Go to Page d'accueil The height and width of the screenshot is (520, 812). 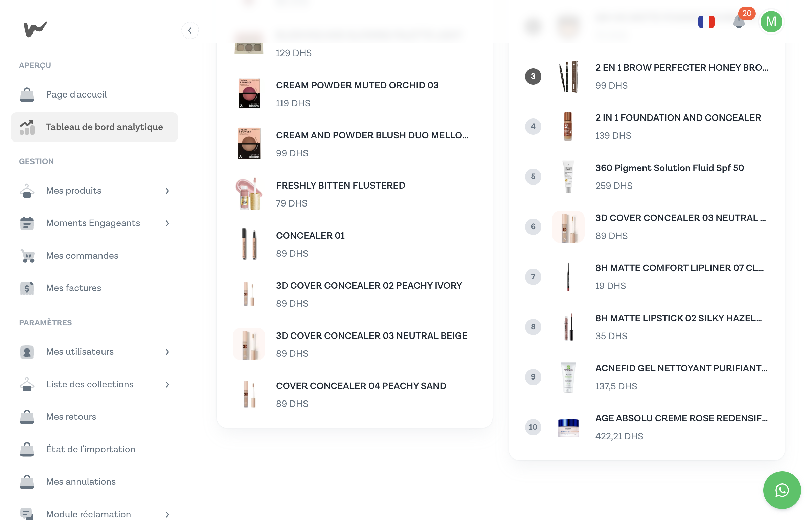(76, 94)
